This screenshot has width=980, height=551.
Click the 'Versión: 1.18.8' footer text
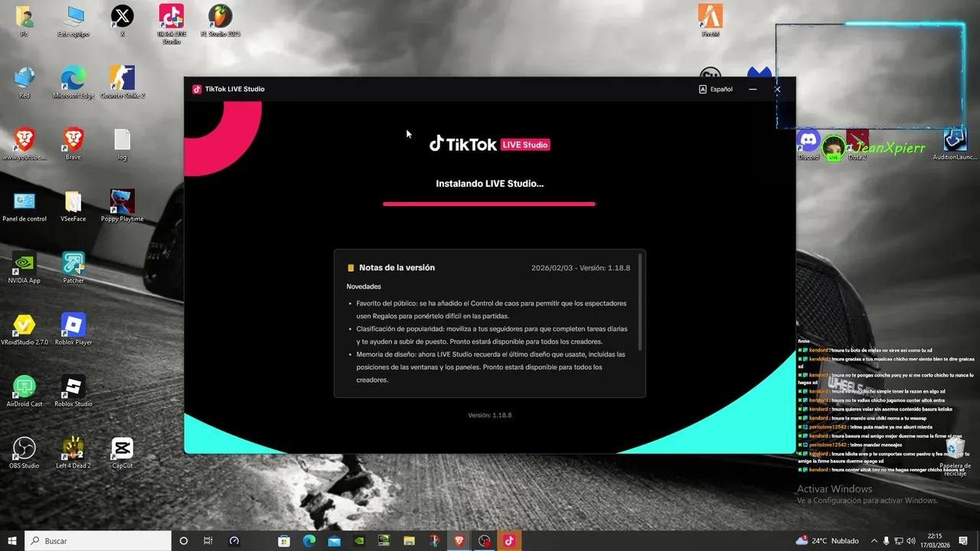pos(490,415)
